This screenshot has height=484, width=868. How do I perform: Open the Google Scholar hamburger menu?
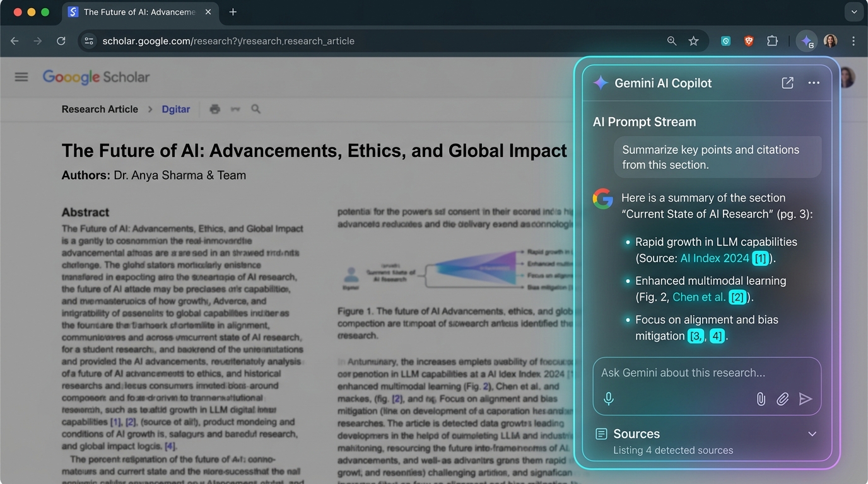tap(21, 77)
